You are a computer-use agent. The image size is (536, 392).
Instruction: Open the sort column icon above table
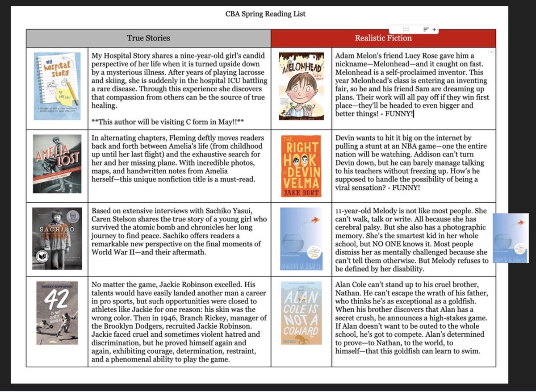[x=426, y=29]
